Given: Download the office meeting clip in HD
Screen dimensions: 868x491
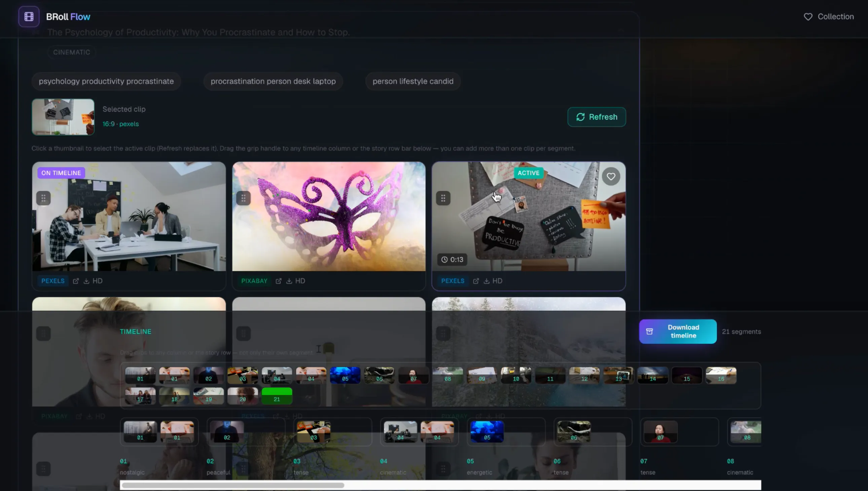Looking at the screenshot, I should [93, 281].
